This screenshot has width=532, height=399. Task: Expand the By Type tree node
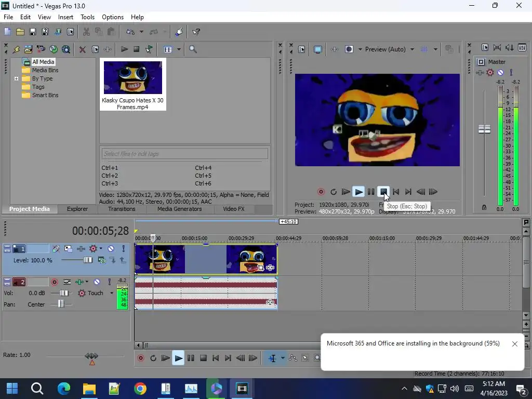[16, 79]
